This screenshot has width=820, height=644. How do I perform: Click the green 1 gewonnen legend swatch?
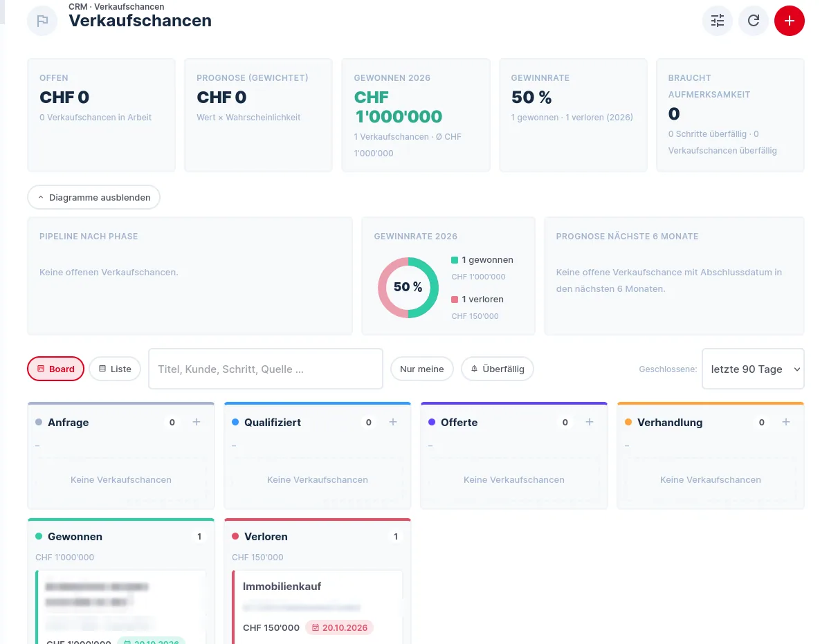(455, 260)
